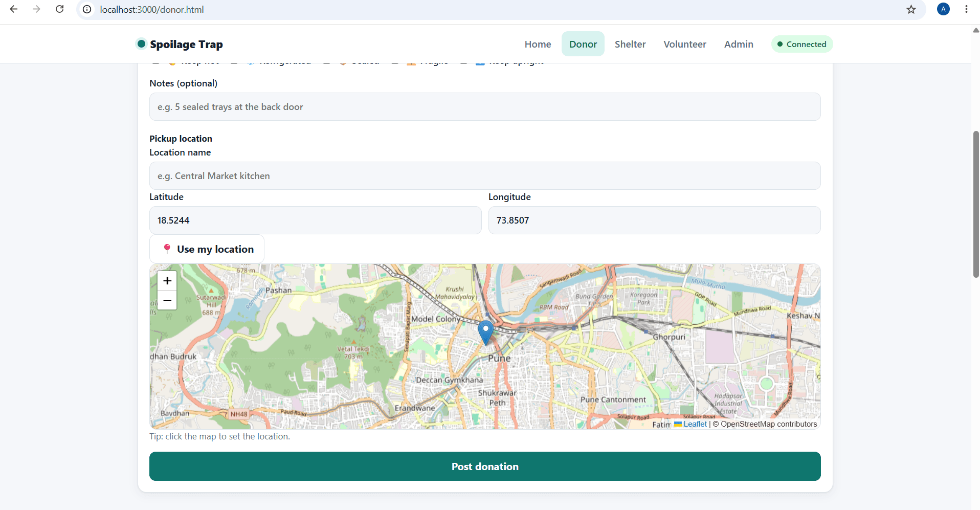Zoom in on the map with plus
Screen dimensions: 980x510
(x=167, y=281)
